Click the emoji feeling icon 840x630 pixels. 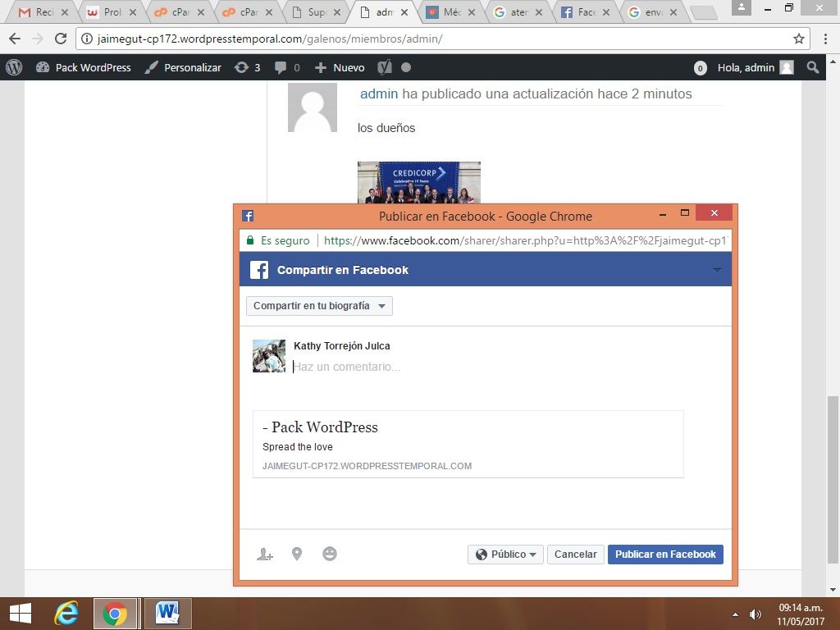tap(330, 554)
